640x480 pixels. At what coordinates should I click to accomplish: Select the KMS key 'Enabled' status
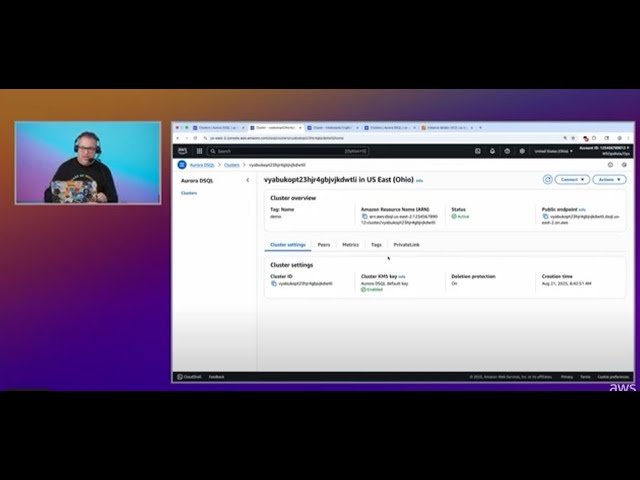tap(374, 290)
